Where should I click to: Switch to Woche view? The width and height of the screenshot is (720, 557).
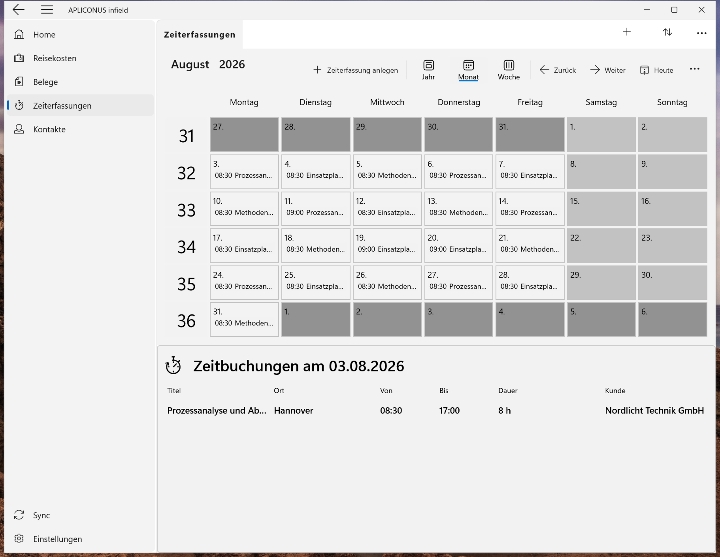tap(509, 70)
